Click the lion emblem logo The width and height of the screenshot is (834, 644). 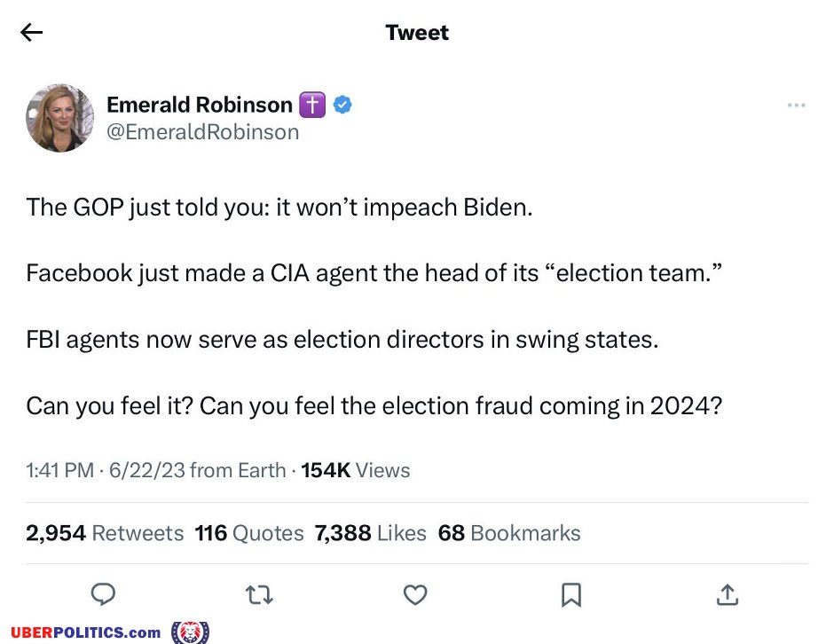pyautogui.click(x=189, y=632)
